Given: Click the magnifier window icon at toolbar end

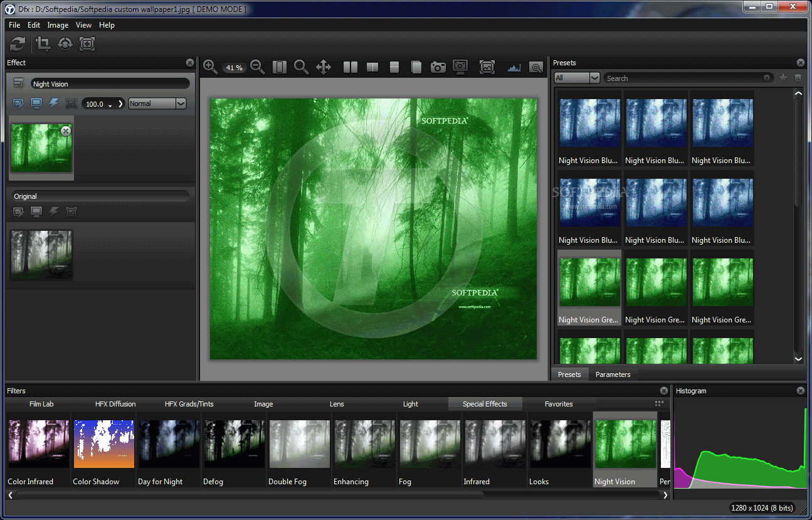Looking at the screenshot, I should (536, 67).
